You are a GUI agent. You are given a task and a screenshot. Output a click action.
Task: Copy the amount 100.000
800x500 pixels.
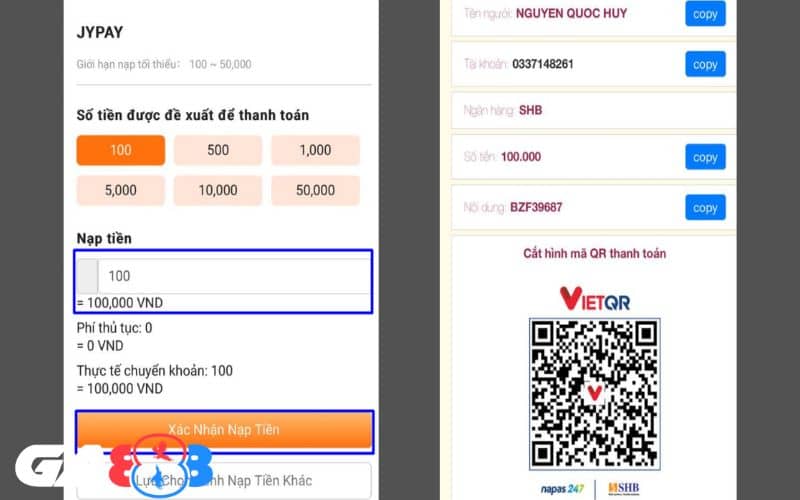point(705,157)
